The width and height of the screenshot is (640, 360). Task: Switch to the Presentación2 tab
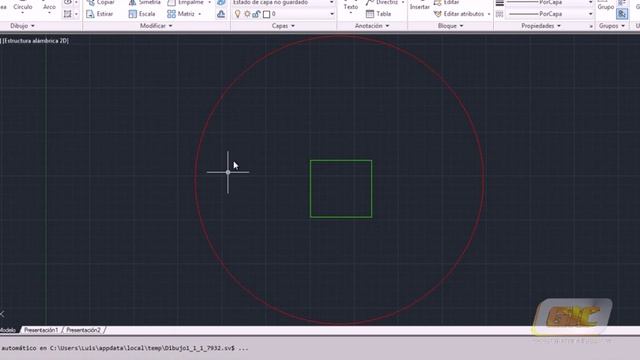tap(83, 330)
